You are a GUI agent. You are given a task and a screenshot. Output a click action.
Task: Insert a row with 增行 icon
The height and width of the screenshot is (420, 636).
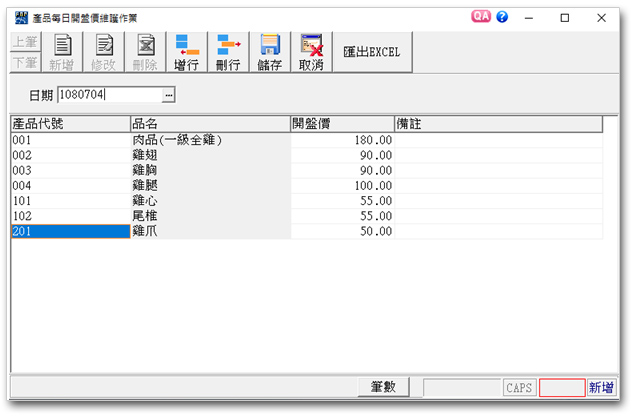tap(186, 52)
